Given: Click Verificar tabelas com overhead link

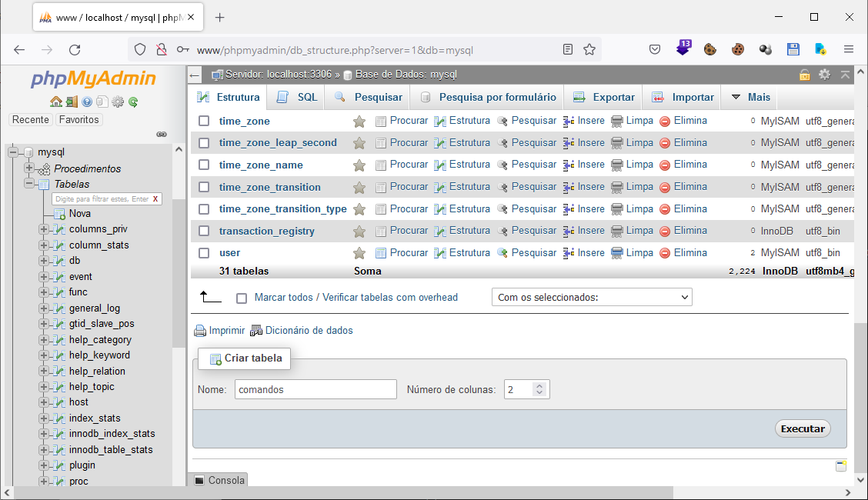Looking at the screenshot, I should point(390,298).
